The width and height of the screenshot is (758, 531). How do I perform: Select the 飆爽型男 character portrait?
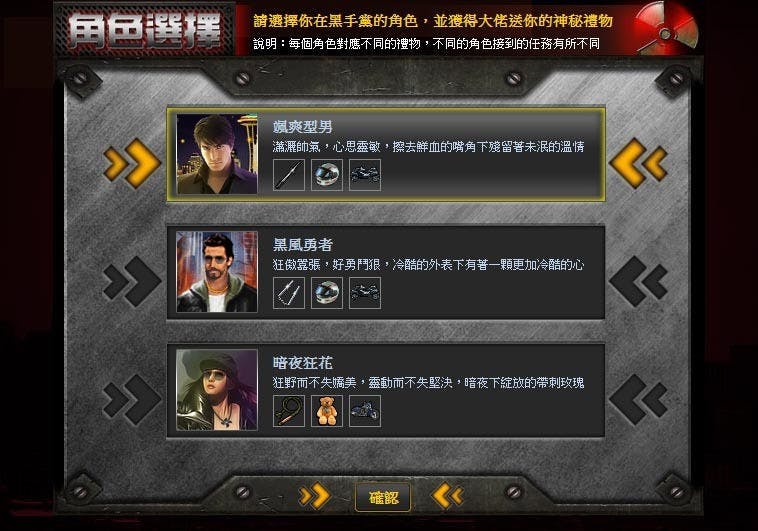point(217,154)
